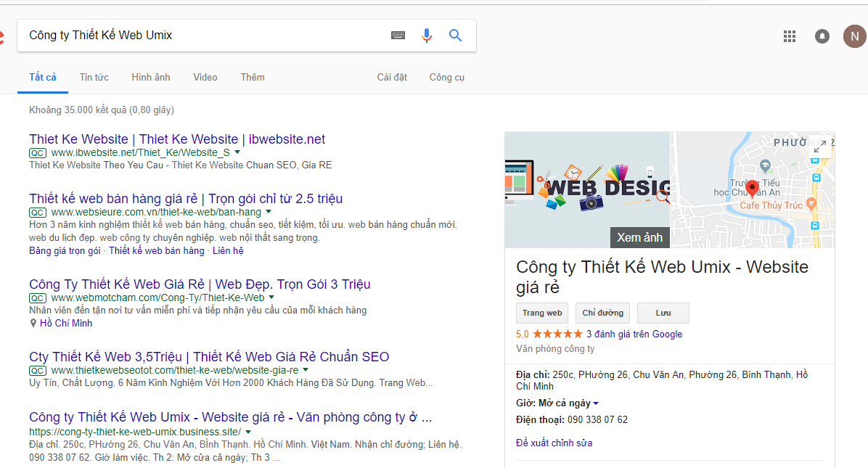Click the map thumbnail of Bình Thạnh
This screenshot has height=468, width=868.
753,190
